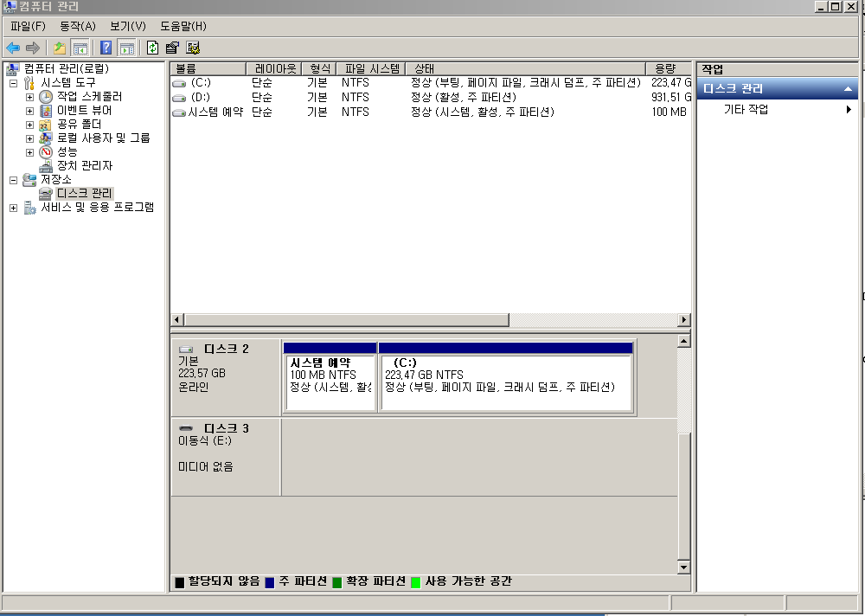This screenshot has width=865, height=616.
Task: Click the 서비스 및 응용 프로그램 icon
Action: pos(29,208)
